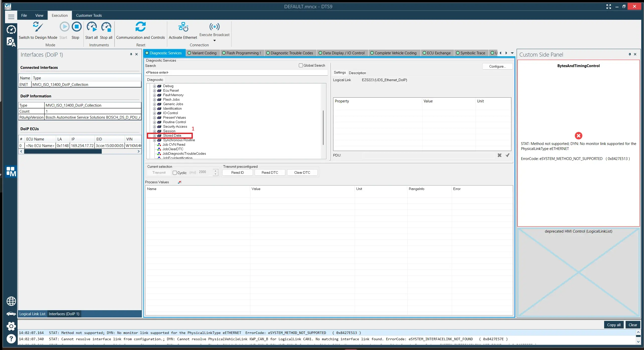Open the help question mark icon
This screenshot has width=644, height=350.
[x=11, y=339]
